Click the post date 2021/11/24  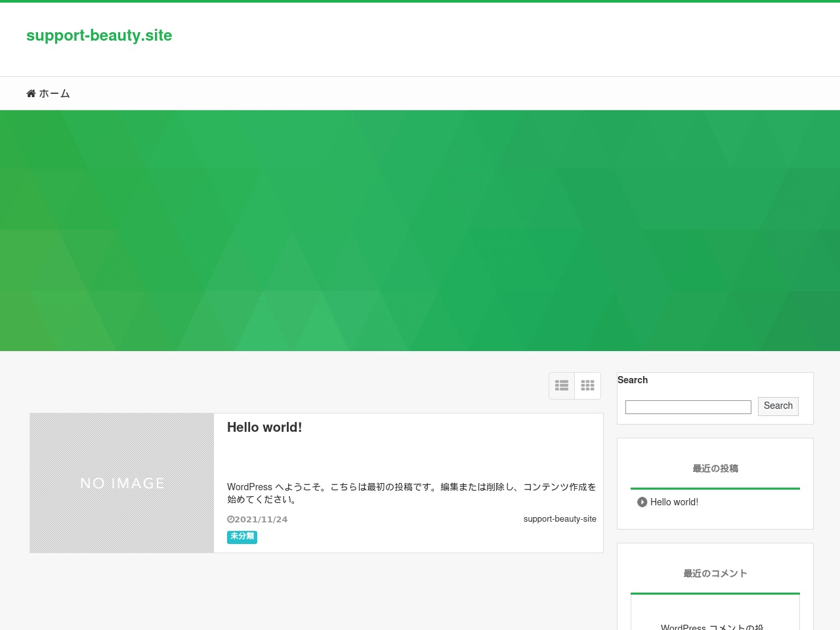click(261, 519)
